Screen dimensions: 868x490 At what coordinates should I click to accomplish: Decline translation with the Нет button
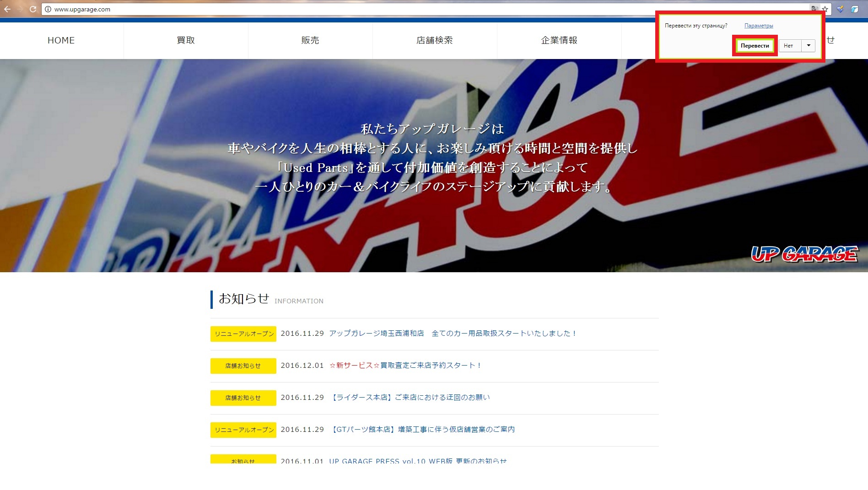[790, 46]
